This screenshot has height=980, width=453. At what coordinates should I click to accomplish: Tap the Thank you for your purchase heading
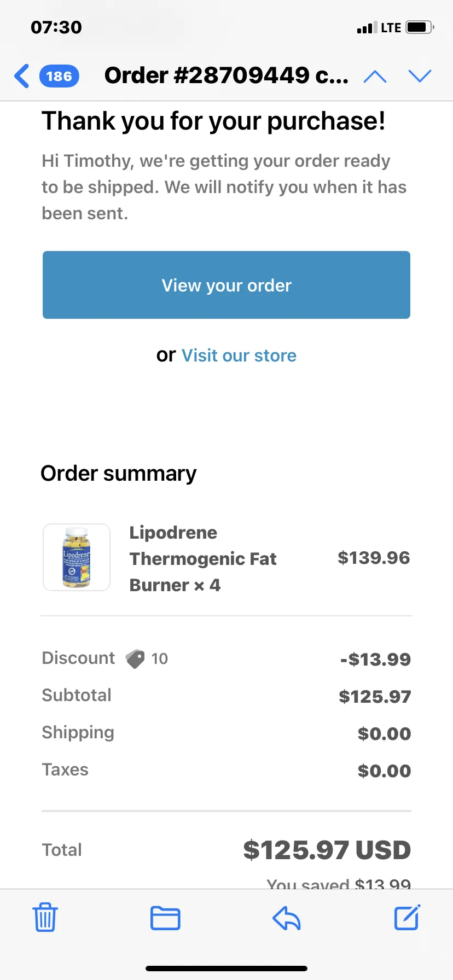coord(214,121)
